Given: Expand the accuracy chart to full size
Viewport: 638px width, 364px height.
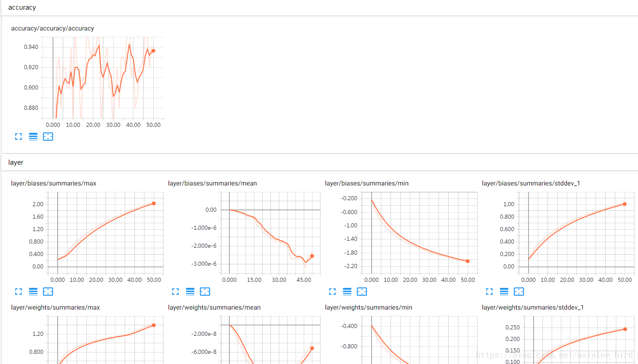Looking at the screenshot, I should (x=18, y=137).
